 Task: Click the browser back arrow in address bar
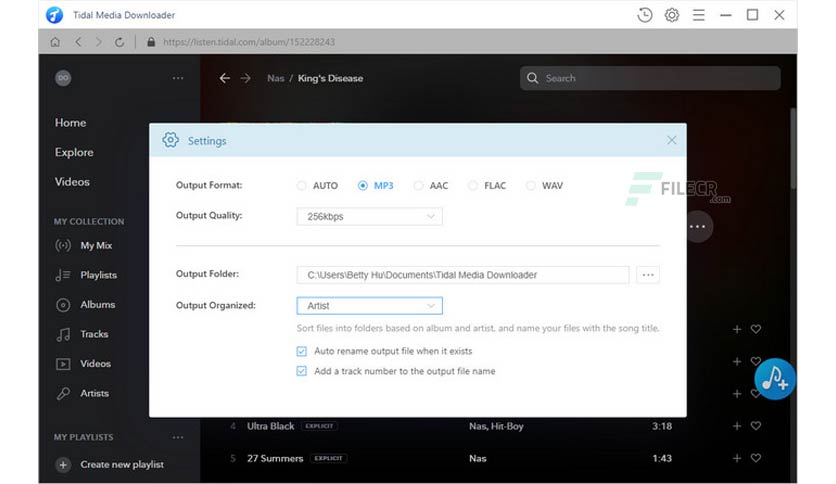click(78, 42)
